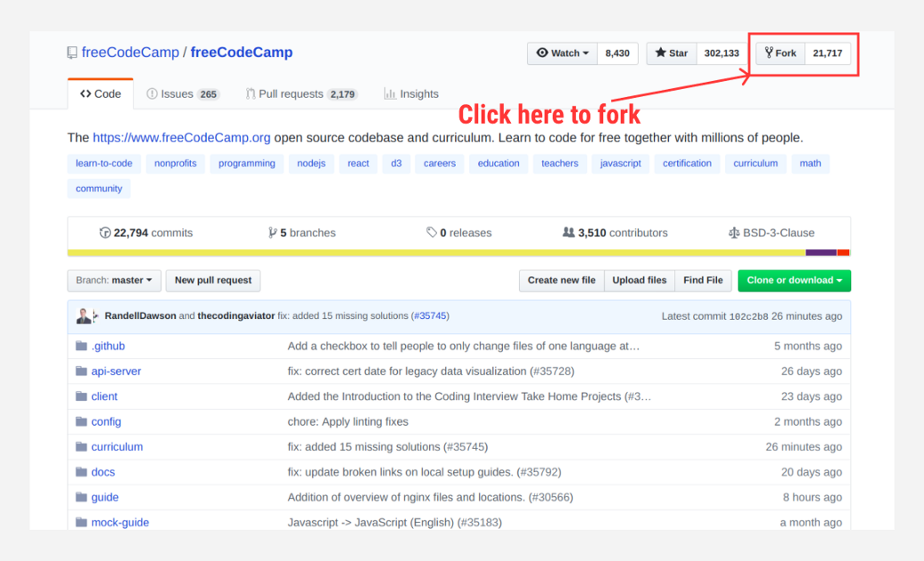Open the bold freeCodeCamp repository name link
924x561 pixels.
point(242,52)
